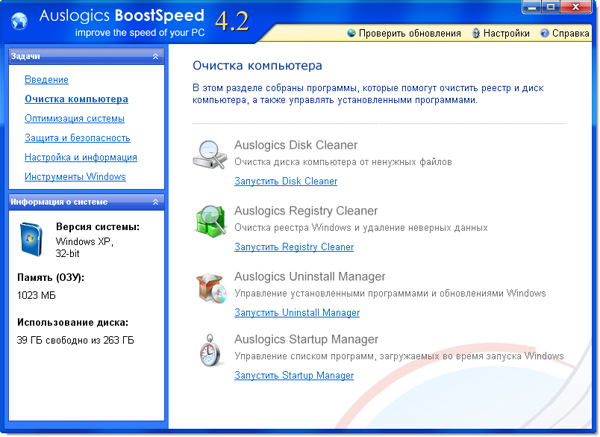The image size is (600, 437).
Task: Launch Запустить Startup Manager
Action: tap(294, 375)
